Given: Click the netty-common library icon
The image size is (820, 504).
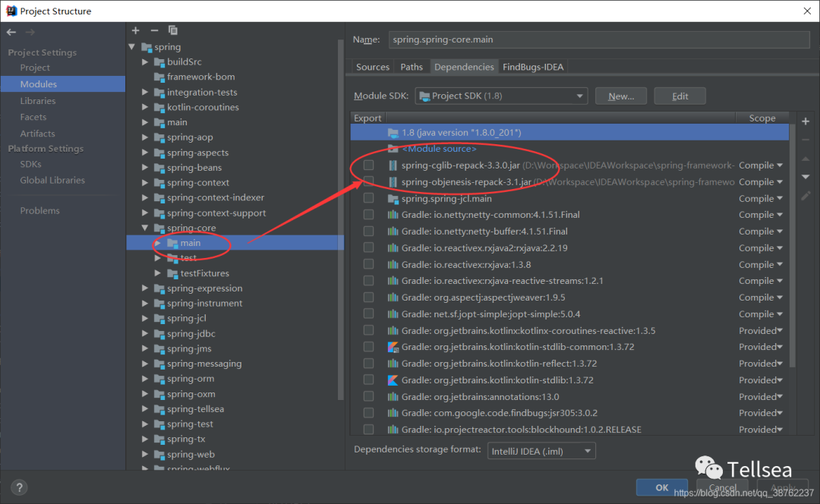Looking at the screenshot, I should pos(393,215).
